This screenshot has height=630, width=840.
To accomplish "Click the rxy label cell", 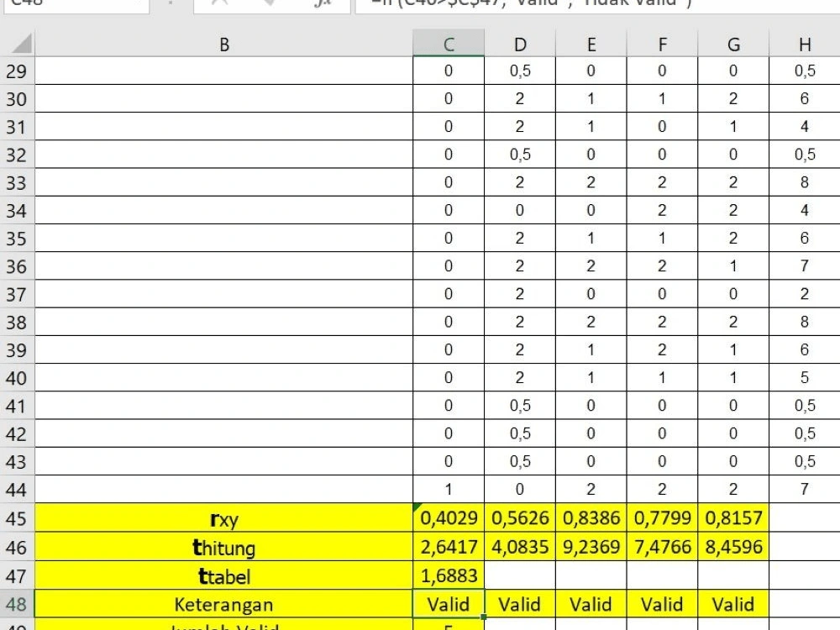I will (224, 517).
